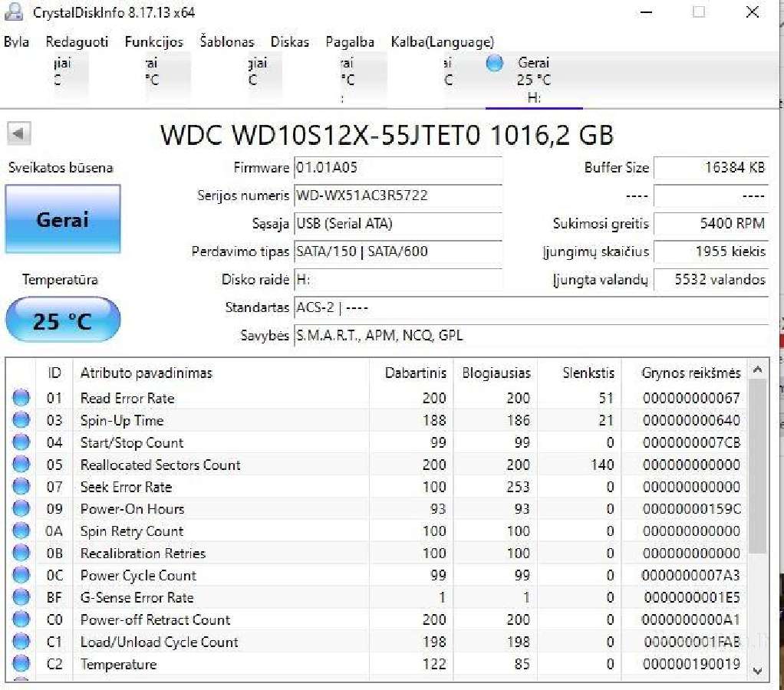Click the CrystalDiskInfo app icon in title bar
The width and height of the screenshot is (784, 690).
tap(14, 12)
